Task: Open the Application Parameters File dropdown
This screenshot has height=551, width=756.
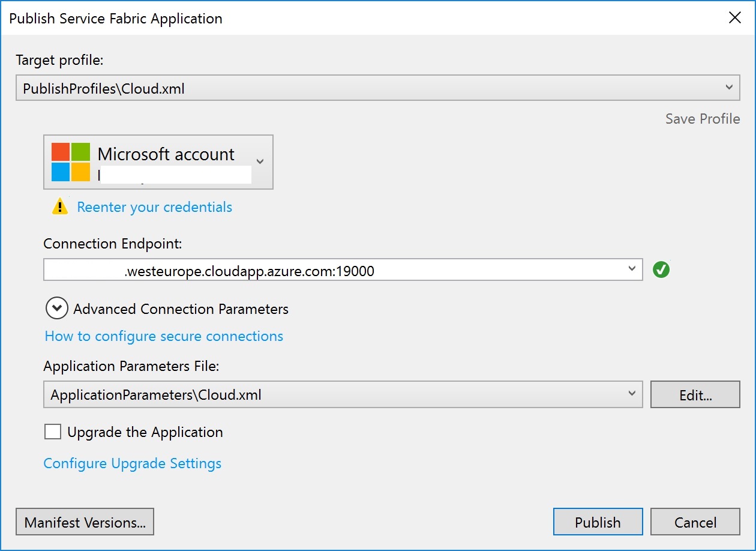Action: [x=343, y=394]
